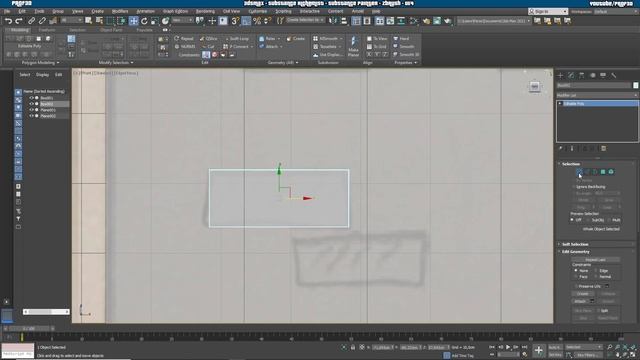Activate the Select and Rotate tool
This screenshot has height=360, width=640.
[x=144, y=21]
